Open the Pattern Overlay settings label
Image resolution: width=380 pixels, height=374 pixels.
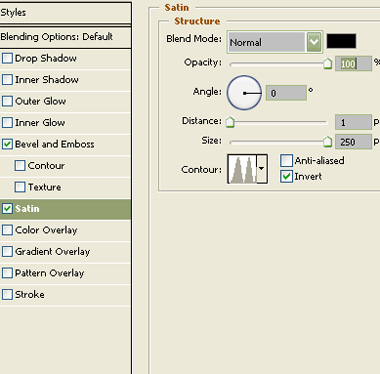tap(50, 273)
